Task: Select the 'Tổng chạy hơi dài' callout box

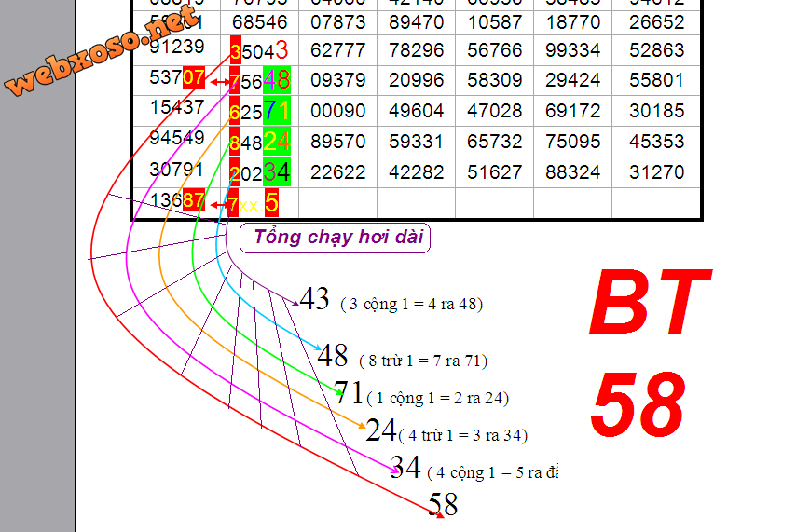Action: (x=336, y=238)
